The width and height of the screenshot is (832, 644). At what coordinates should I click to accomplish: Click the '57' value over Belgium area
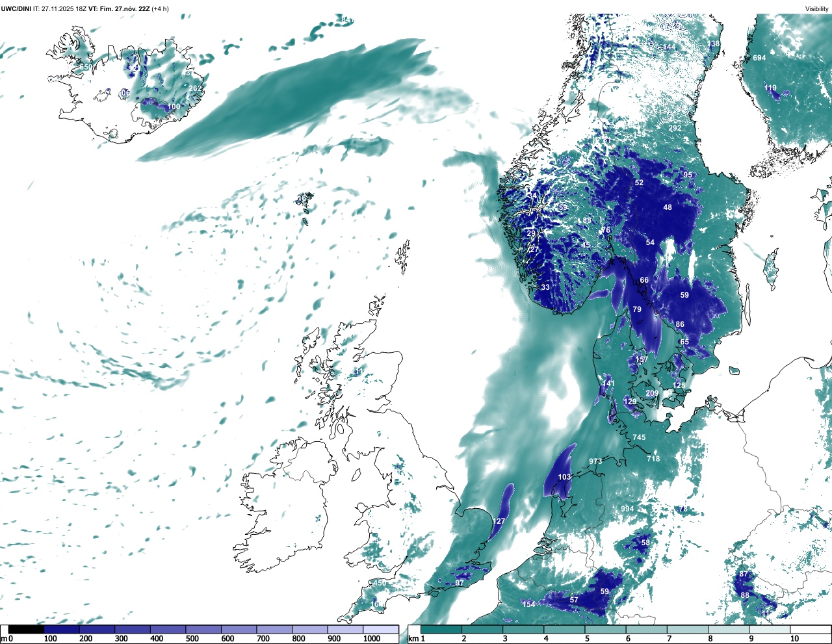pyautogui.click(x=574, y=600)
